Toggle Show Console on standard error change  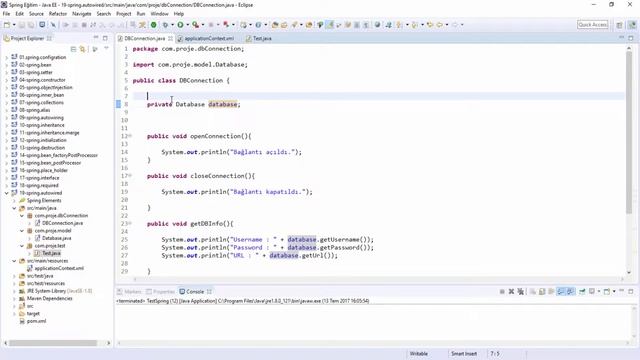(x=571, y=291)
